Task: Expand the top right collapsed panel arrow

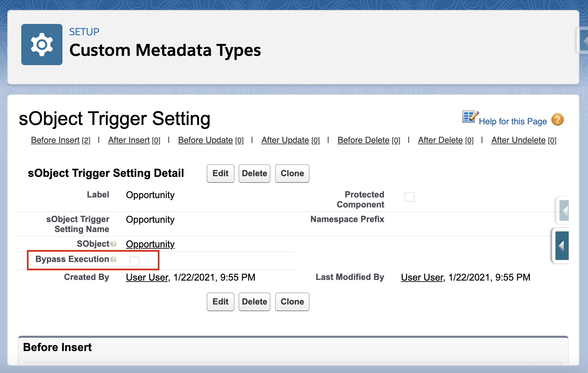Action: [584, 41]
